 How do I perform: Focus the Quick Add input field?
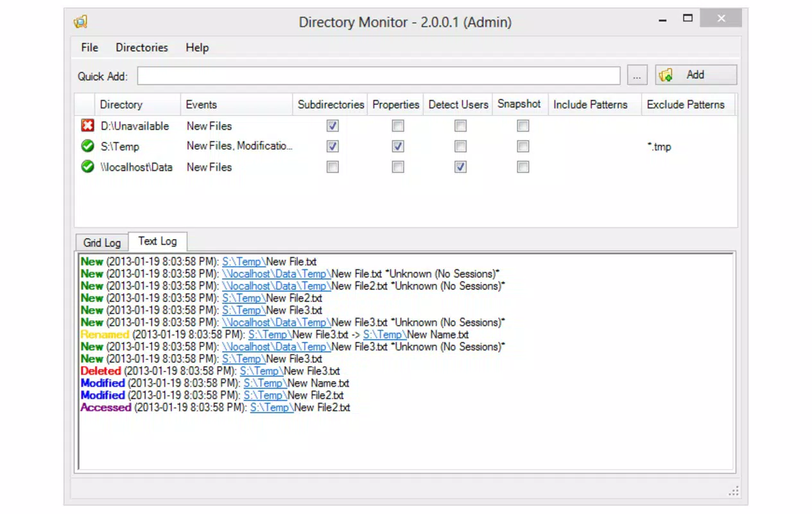tap(379, 76)
